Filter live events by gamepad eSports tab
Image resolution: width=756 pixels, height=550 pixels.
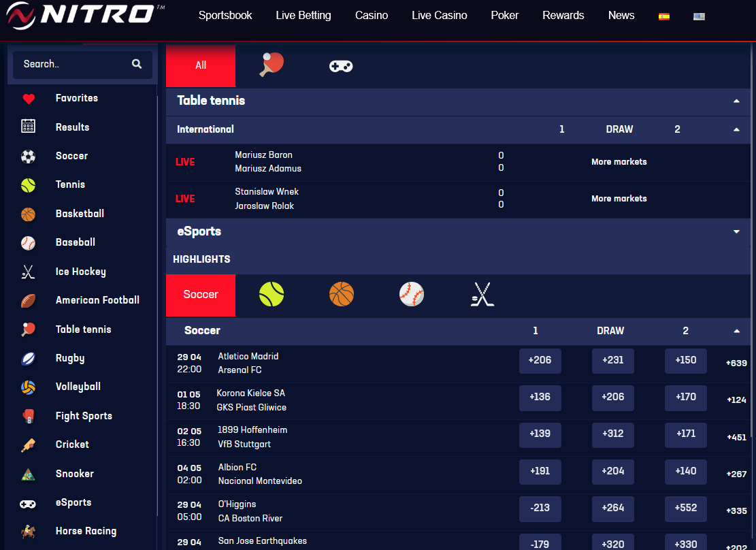click(x=341, y=66)
